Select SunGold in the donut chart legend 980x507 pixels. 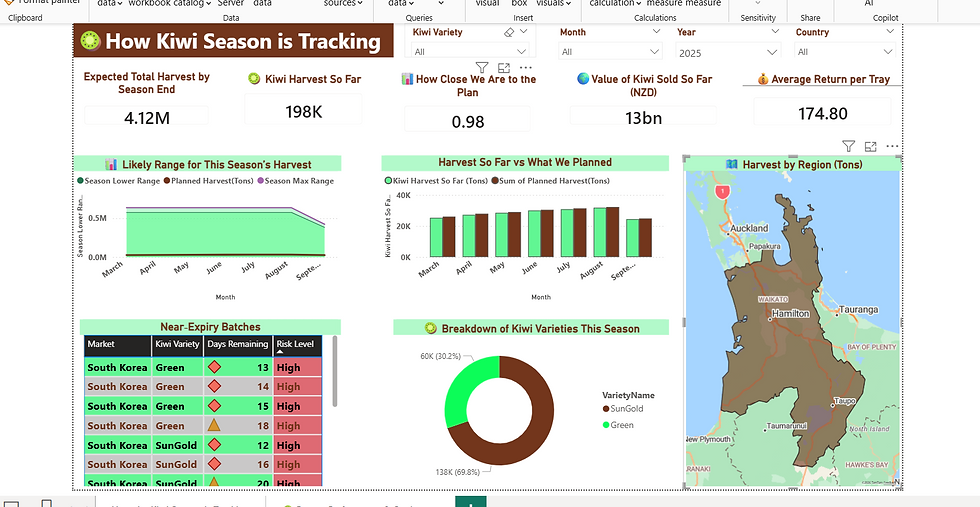(x=622, y=409)
